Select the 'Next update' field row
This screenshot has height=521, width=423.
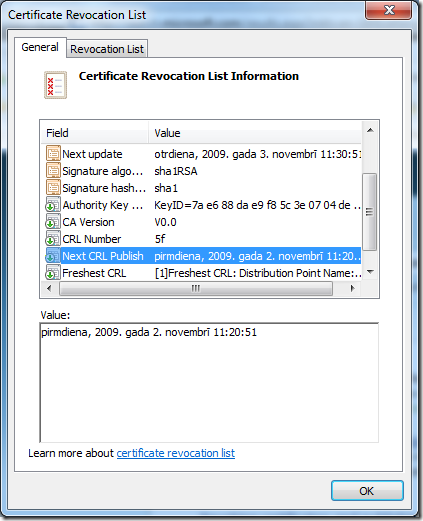click(x=201, y=154)
